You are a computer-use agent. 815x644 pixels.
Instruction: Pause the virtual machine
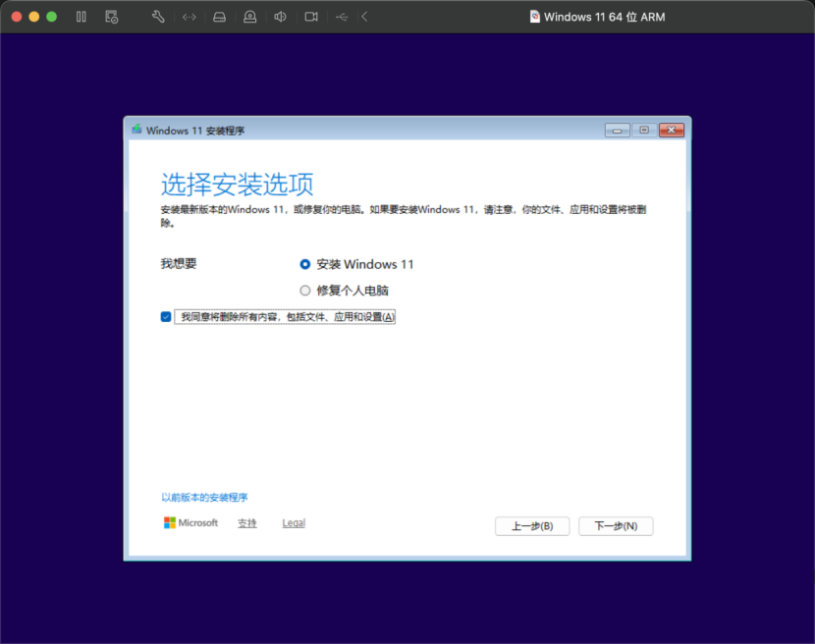81,17
